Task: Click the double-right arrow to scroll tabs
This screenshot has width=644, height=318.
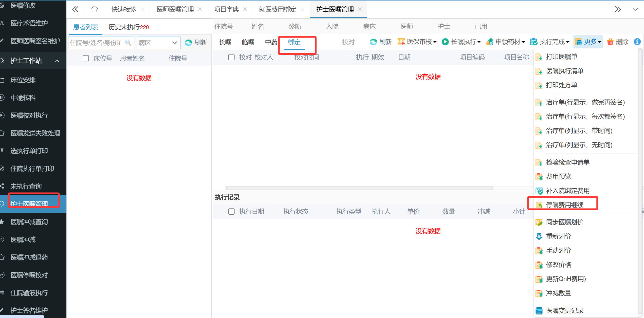Action: pyautogui.click(x=618, y=9)
